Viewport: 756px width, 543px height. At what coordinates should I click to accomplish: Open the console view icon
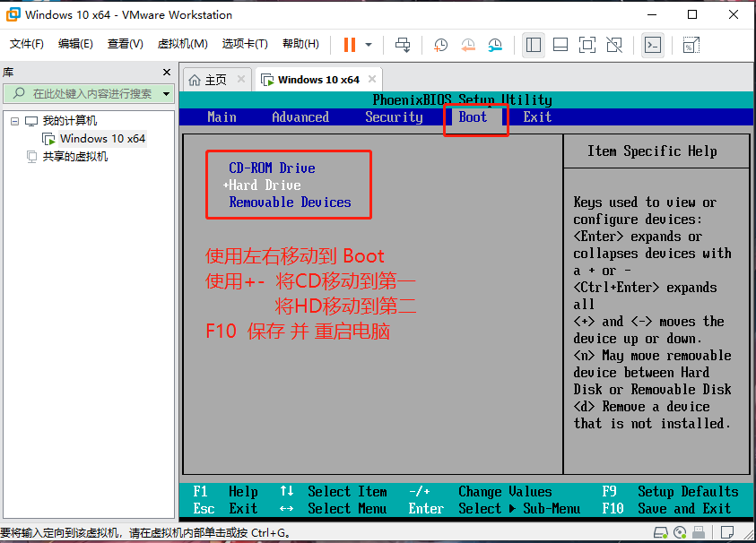[x=653, y=45]
